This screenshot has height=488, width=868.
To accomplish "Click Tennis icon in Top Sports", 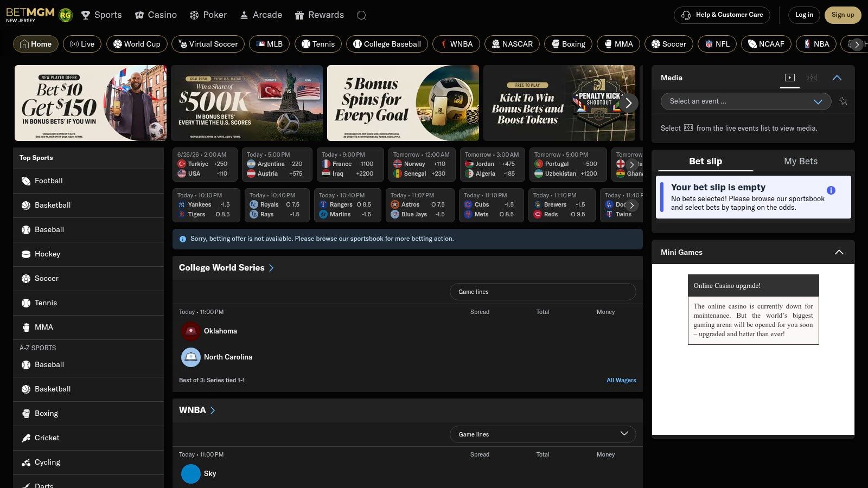I will (25, 303).
